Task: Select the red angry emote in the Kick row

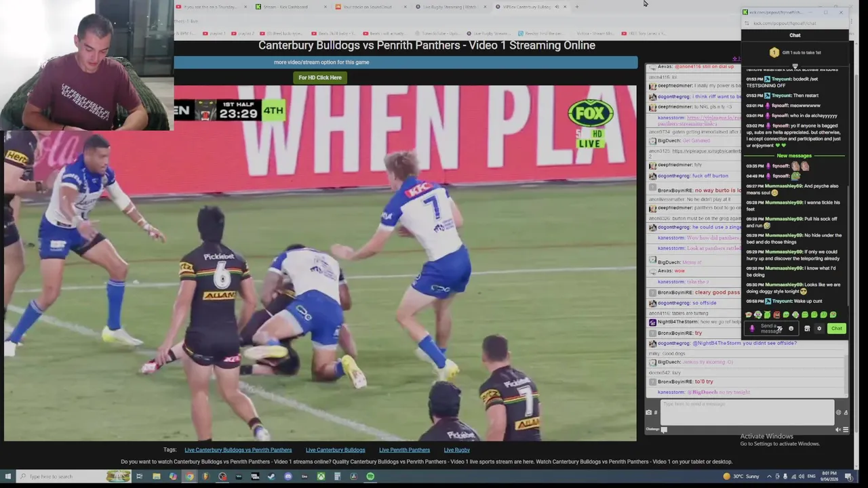Action: coord(776,315)
